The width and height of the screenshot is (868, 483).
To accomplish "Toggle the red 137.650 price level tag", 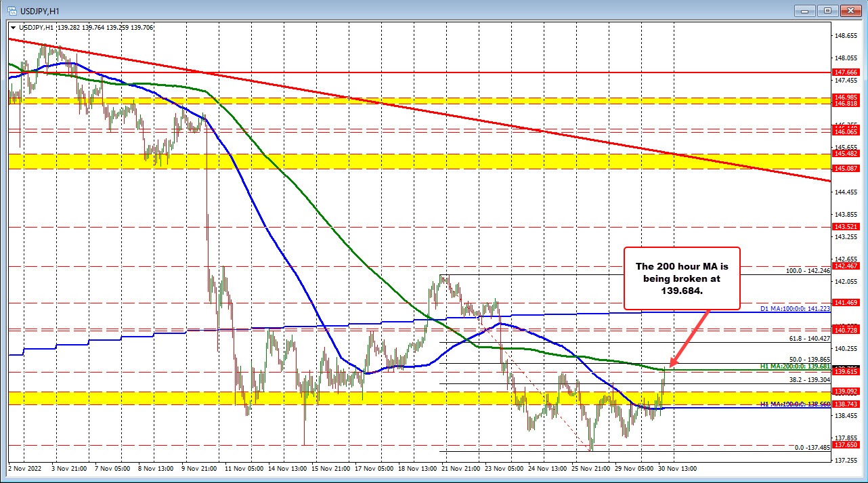I will point(846,445).
